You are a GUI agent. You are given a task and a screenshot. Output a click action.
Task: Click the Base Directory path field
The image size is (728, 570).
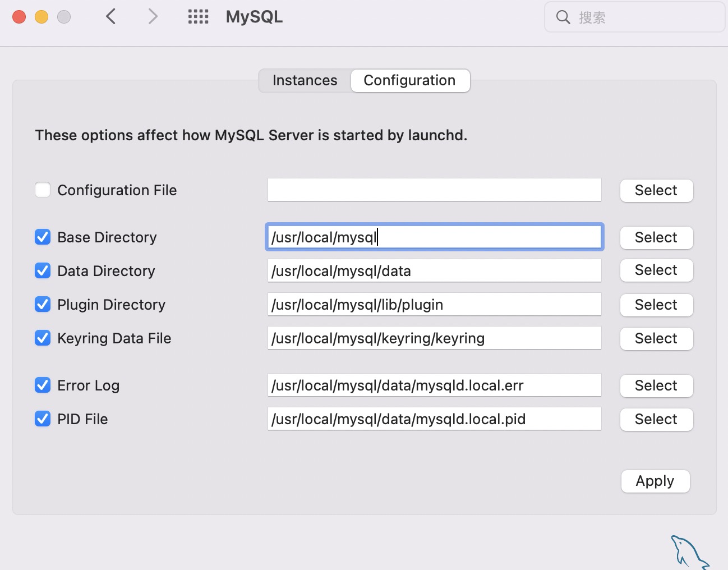435,237
